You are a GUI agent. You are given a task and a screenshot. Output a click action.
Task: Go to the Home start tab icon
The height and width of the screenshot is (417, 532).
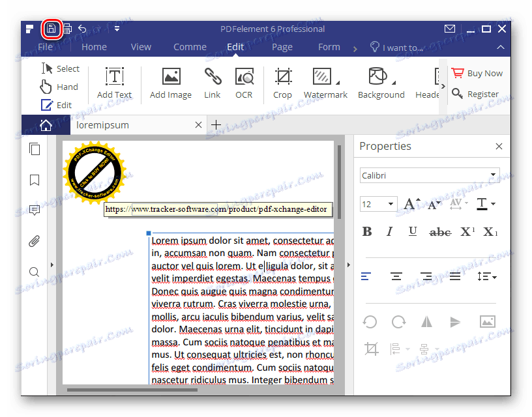pos(46,125)
